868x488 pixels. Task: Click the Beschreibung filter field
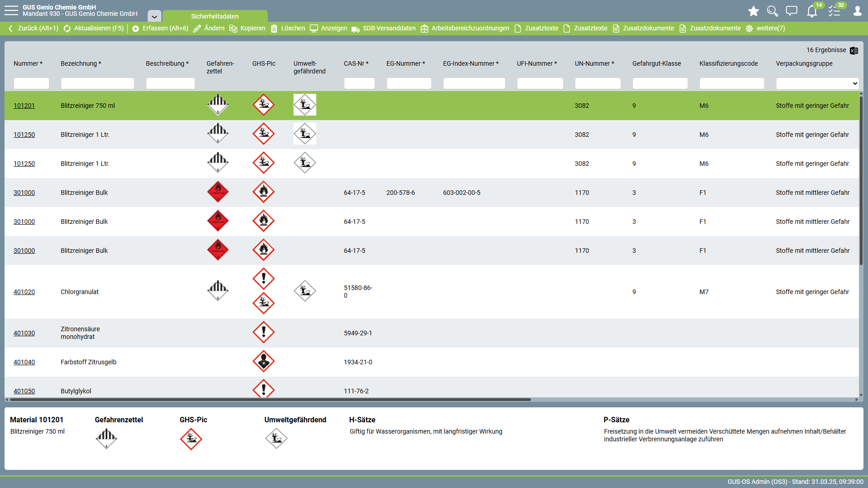pyautogui.click(x=170, y=83)
